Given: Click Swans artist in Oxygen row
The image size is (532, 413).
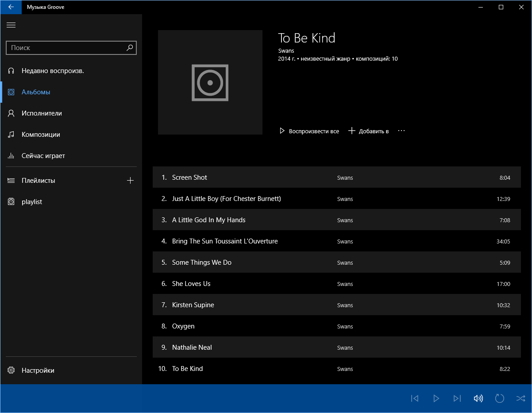Looking at the screenshot, I should [345, 327].
